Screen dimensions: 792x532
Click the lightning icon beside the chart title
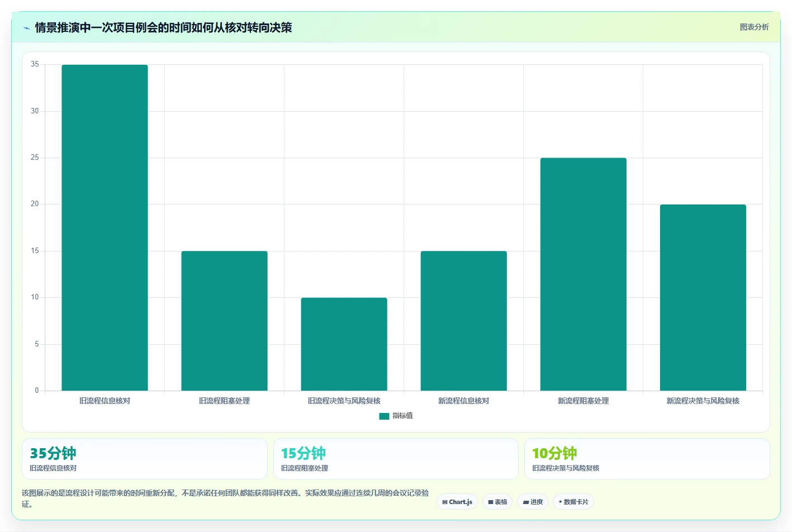point(26,28)
